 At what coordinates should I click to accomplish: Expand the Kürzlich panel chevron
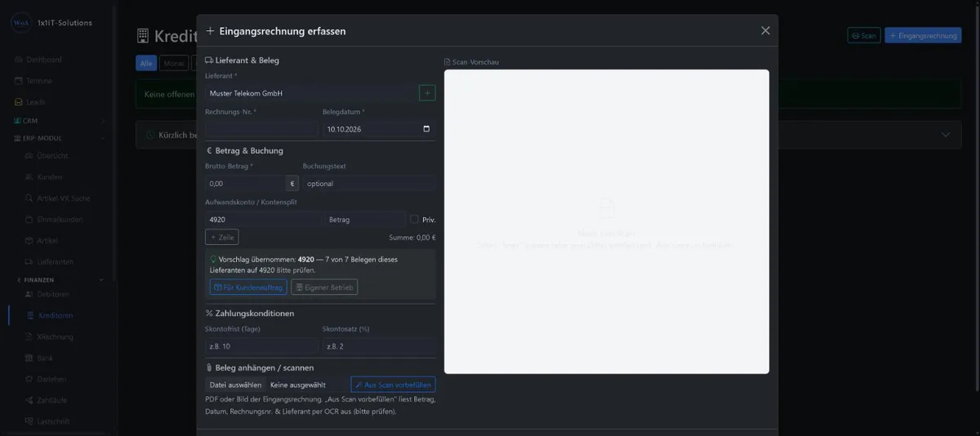click(946, 135)
